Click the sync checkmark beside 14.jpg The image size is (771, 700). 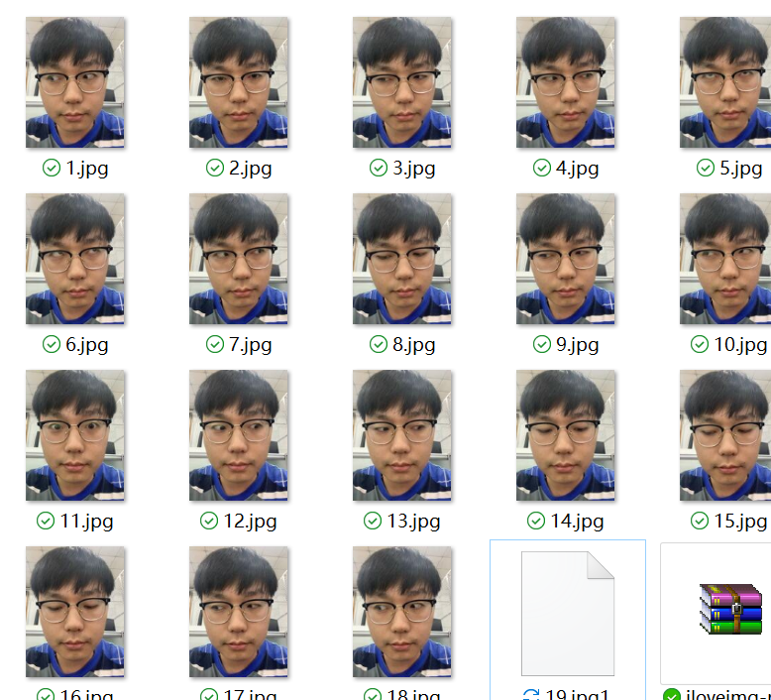[536, 521]
